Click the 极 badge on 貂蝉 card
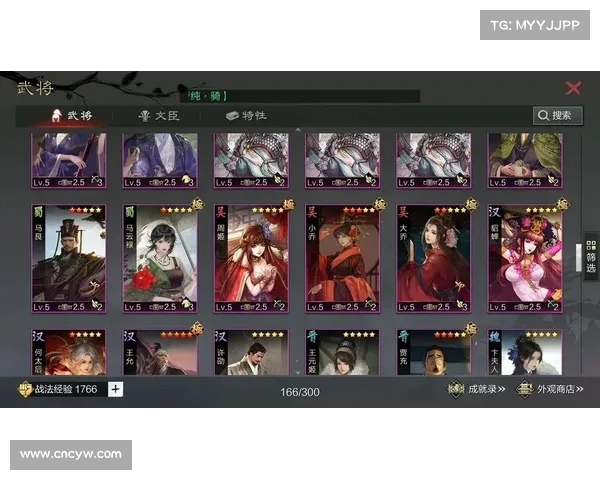 pos(562,204)
